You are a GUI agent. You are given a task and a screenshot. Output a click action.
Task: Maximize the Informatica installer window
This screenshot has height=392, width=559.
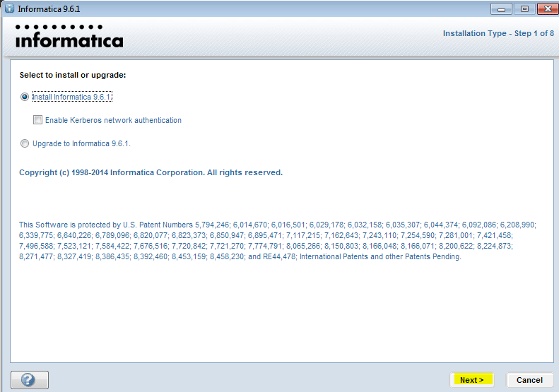coord(524,8)
